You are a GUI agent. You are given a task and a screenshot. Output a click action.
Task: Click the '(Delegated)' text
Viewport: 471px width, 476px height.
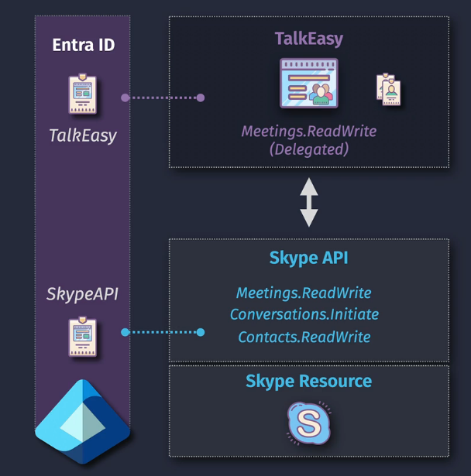(x=309, y=149)
